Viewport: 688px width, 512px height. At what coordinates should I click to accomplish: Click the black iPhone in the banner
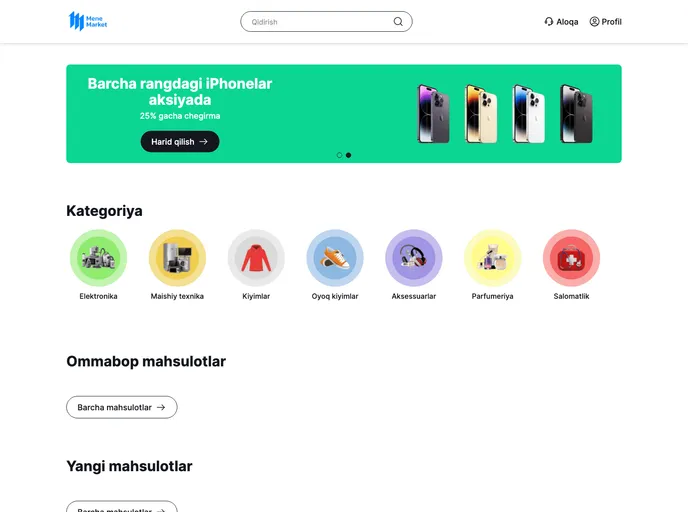pyautogui.click(x=577, y=114)
